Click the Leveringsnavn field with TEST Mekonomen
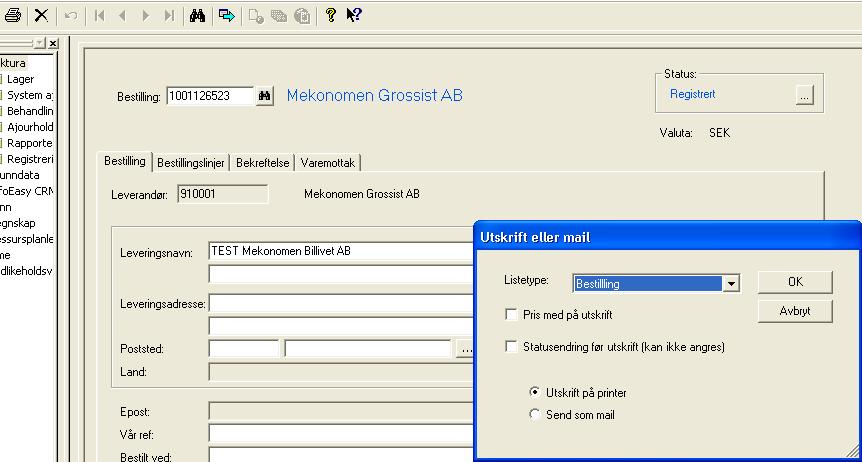The width and height of the screenshot is (862, 462). (x=341, y=251)
